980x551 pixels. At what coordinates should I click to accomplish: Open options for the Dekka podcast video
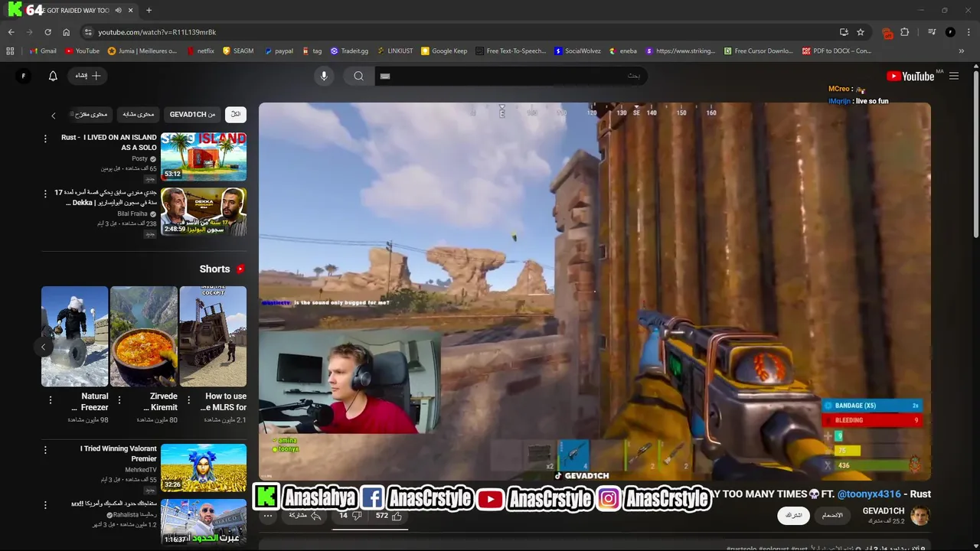[x=45, y=194]
